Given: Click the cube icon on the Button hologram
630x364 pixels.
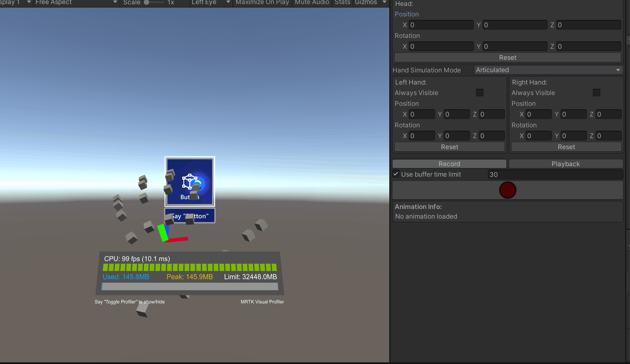Looking at the screenshot, I should click(x=190, y=181).
